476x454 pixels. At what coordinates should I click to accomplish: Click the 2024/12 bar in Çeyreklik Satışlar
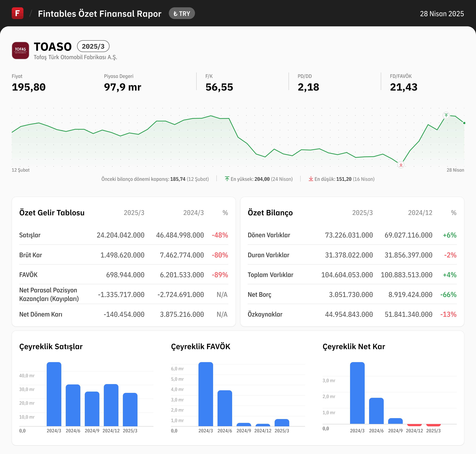click(x=111, y=405)
